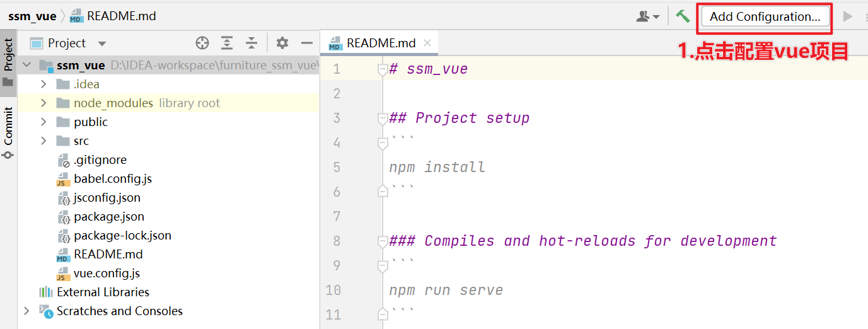Hide the Project panel with minus icon
This screenshot has height=329, width=868.
[307, 43]
